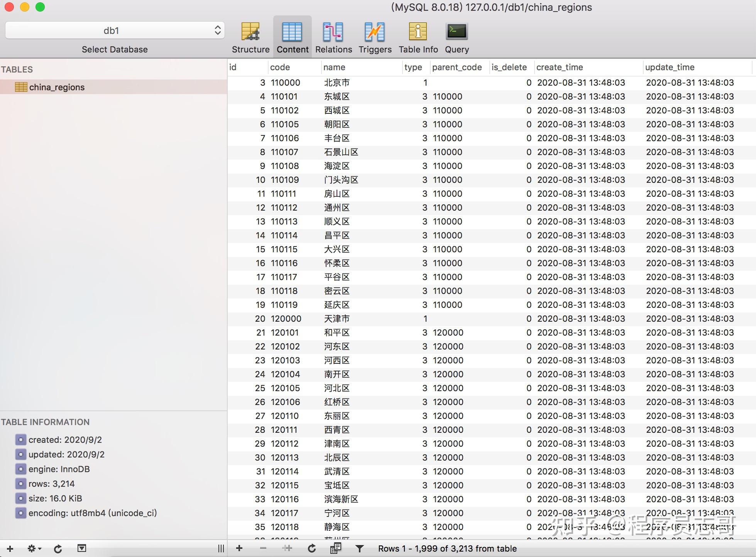Select code cell 110101
Image resolution: width=756 pixels, height=557 pixels.
(285, 96)
